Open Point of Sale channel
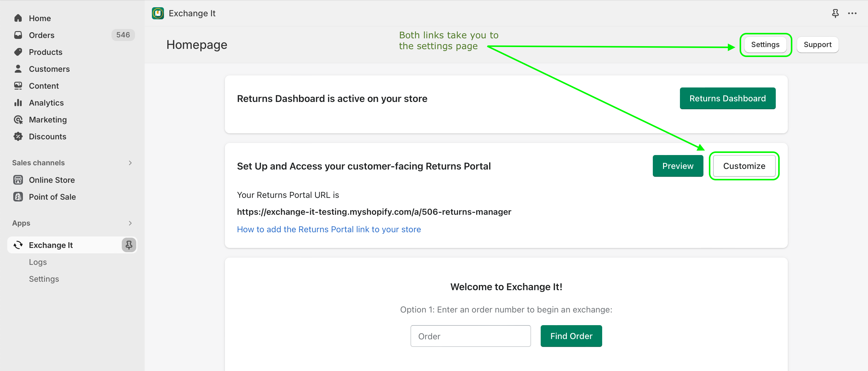Image resolution: width=868 pixels, height=371 pixels. 52,197
